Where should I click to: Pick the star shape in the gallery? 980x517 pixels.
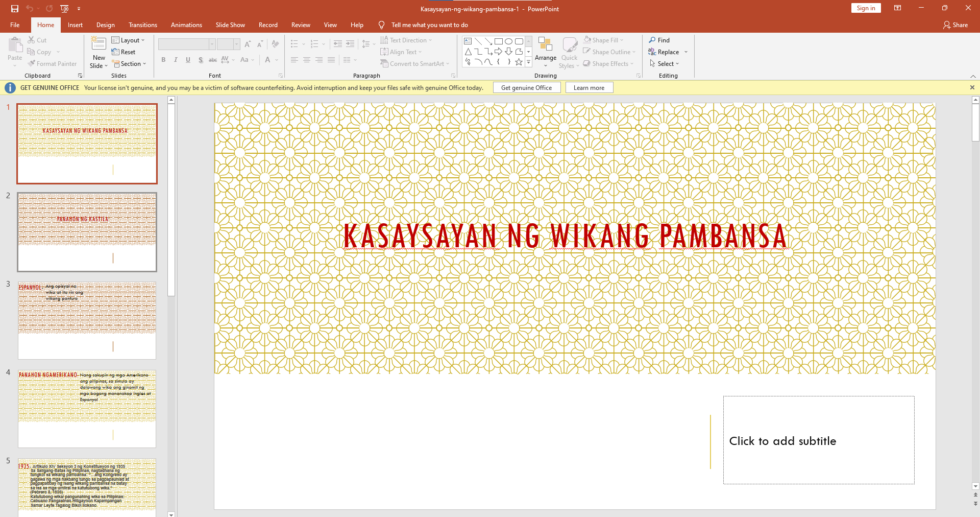point(519,62)
